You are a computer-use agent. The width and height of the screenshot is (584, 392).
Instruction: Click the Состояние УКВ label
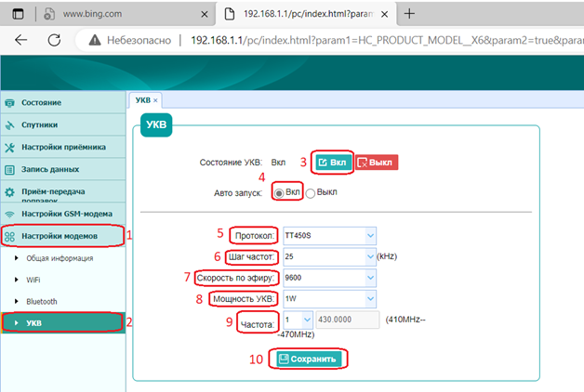coord(231,163)
